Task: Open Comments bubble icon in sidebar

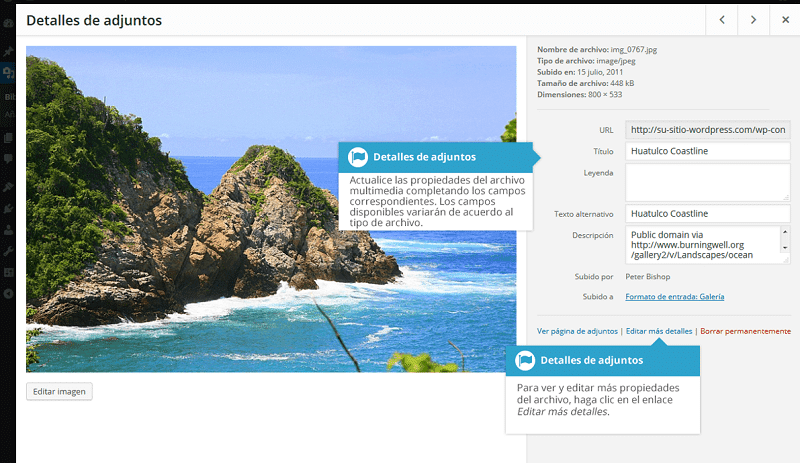Action: tap(8, 159)
